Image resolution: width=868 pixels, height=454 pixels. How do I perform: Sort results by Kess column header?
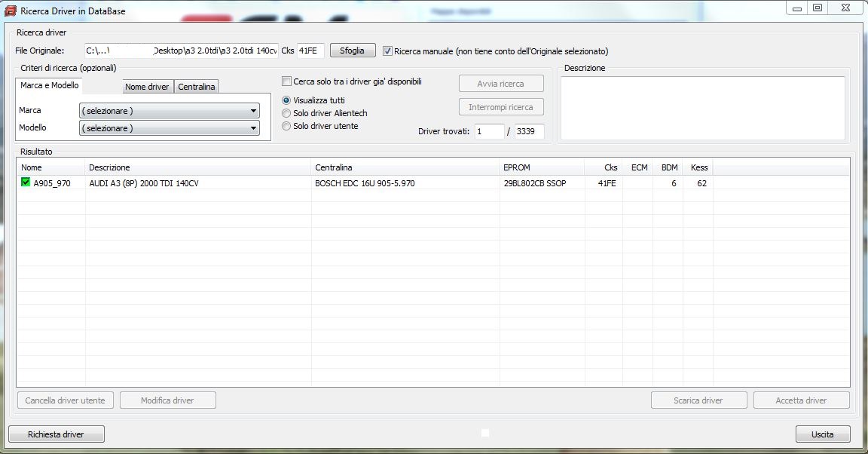pos(698,167)
